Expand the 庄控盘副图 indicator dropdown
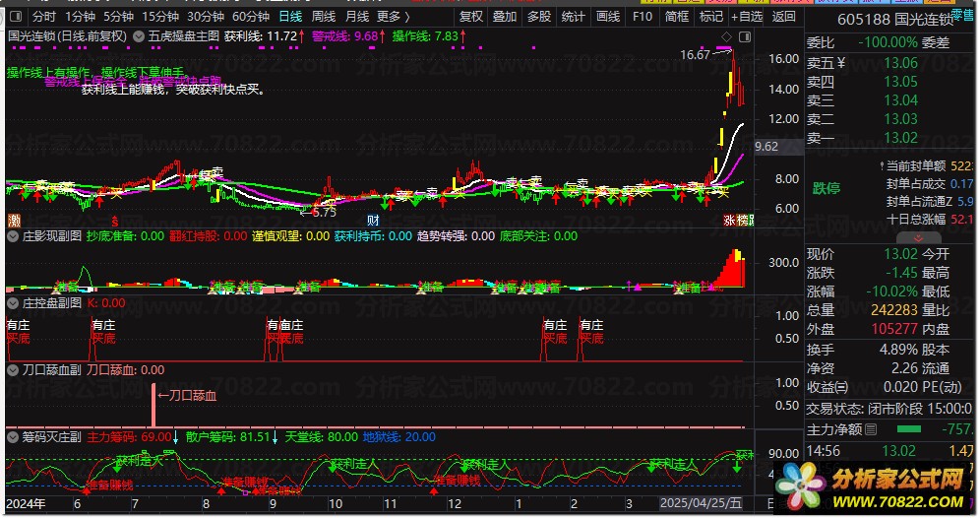Image resolution: width=980 pixels, height=518 pixels. (x=13, y=303)
